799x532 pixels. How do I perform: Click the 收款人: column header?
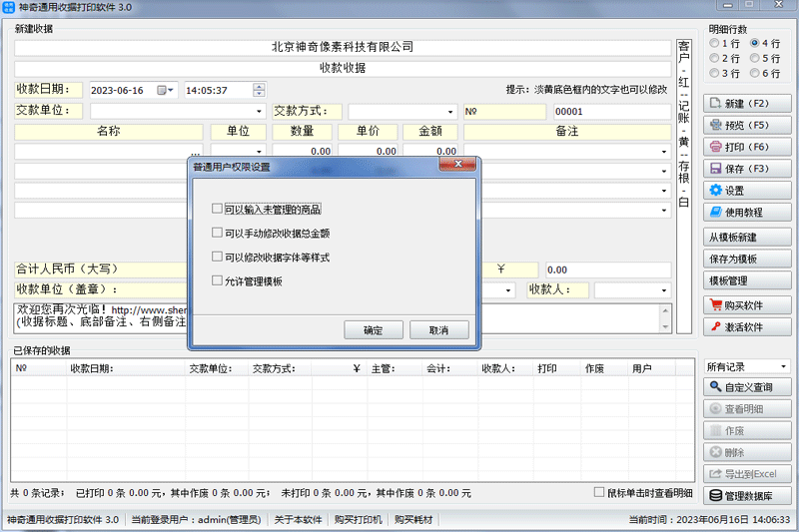pyautogui.click(x=505, y=368)
